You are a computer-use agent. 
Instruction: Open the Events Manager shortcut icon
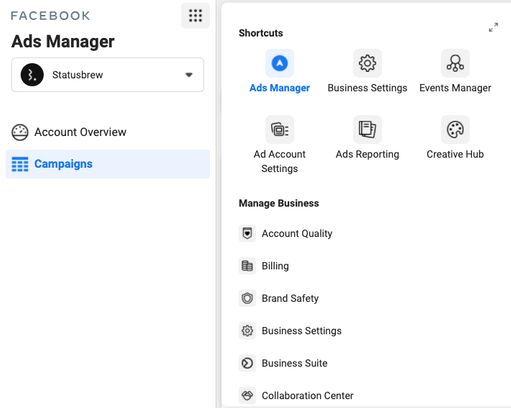[x=455, y=63]
